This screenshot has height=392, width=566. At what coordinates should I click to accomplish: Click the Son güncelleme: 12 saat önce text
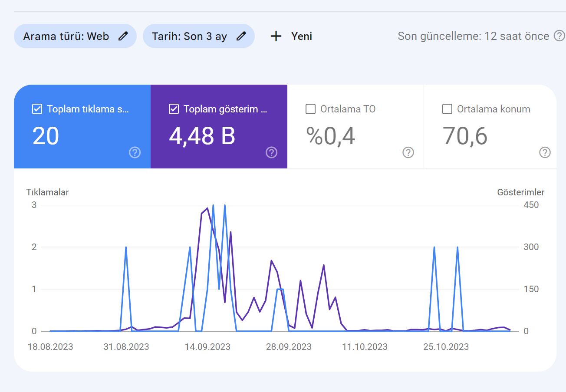474,36
